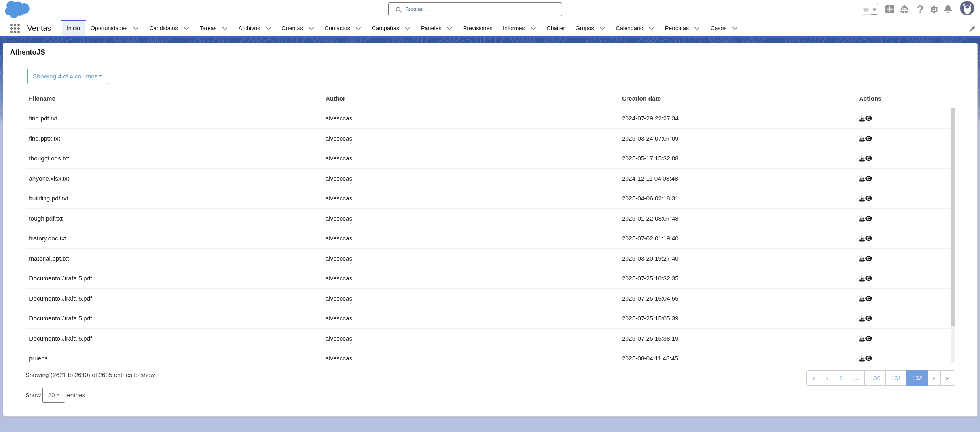
Task: Open the Previsiones tab
Action: tap(478, 28)
